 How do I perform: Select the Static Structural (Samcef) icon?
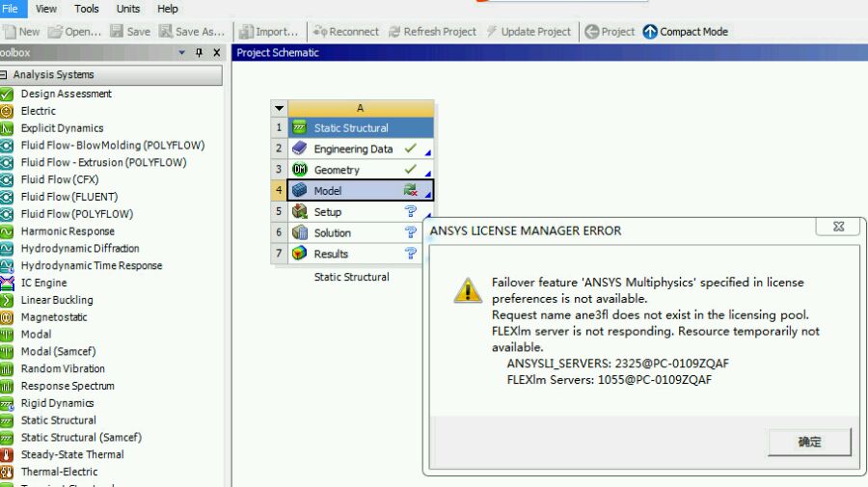(7, 437)
